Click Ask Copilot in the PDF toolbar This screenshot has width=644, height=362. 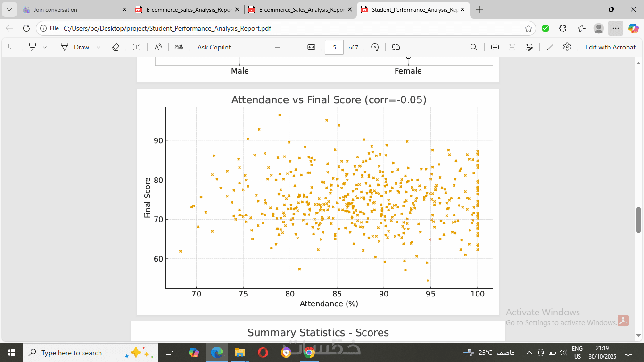point(214,47)
